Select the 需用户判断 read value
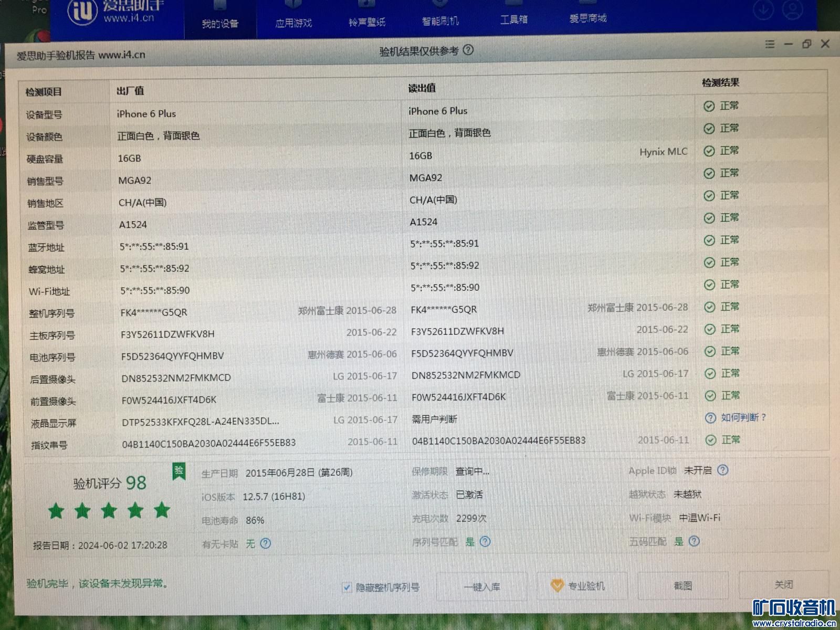The height and width of the screenshot is (630, 840). coord(434,419)
